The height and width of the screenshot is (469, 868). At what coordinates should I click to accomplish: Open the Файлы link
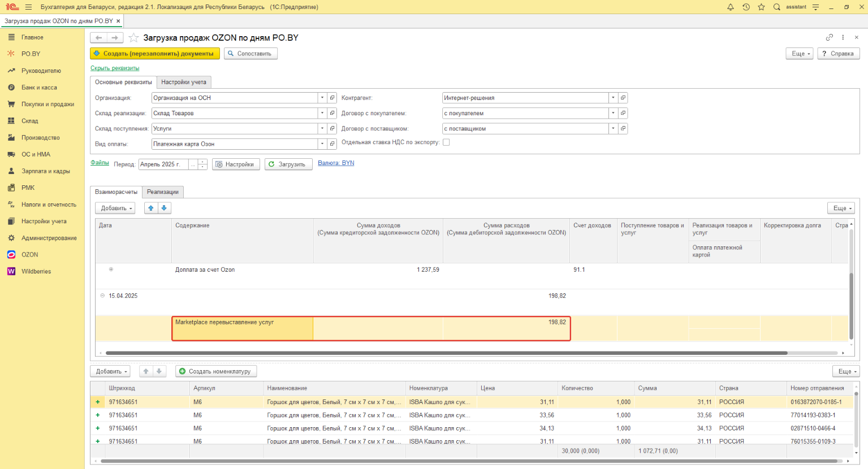(100, 163)
